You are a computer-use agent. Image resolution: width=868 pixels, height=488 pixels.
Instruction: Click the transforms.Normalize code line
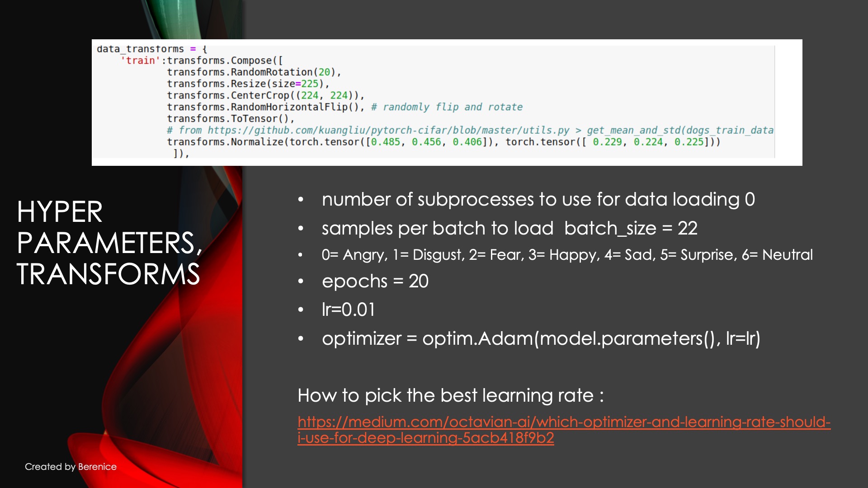tap(443, 142)
